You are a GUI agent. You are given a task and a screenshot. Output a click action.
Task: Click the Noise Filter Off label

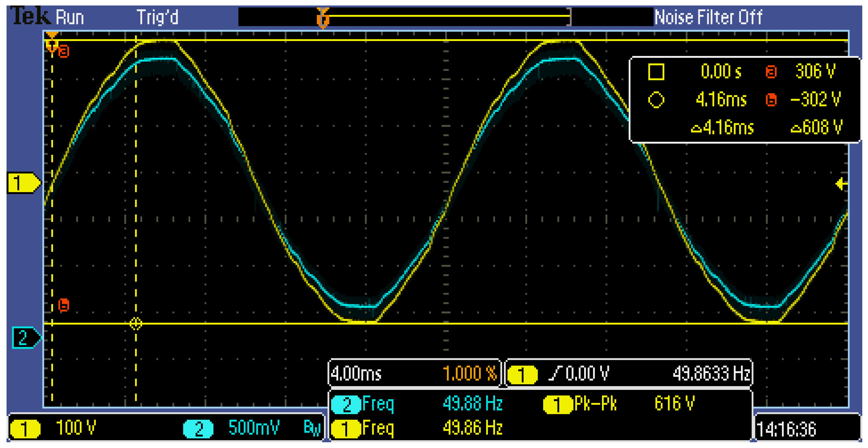pyautogui.click(x=708, y=17)
